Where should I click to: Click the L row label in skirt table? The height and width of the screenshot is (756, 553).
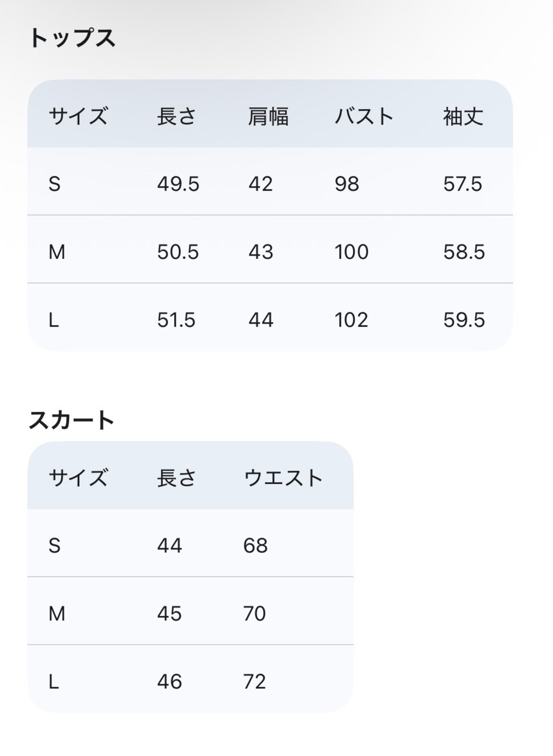point(54,682)
